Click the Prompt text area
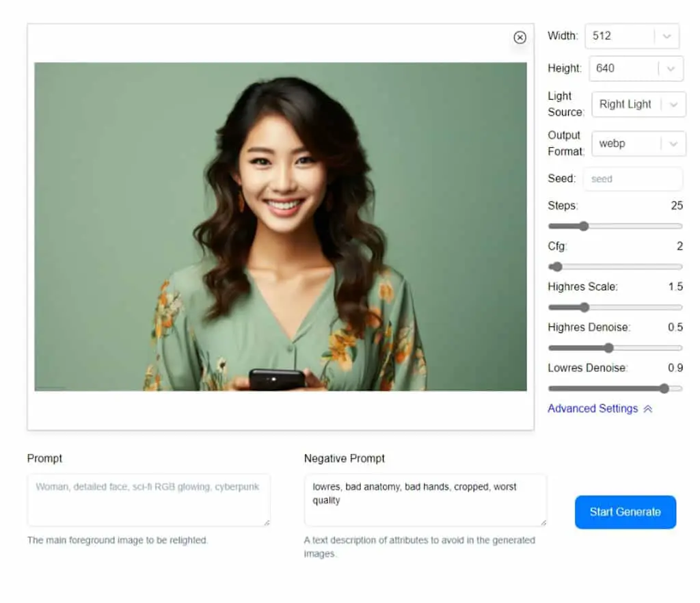 click(148, 500)
